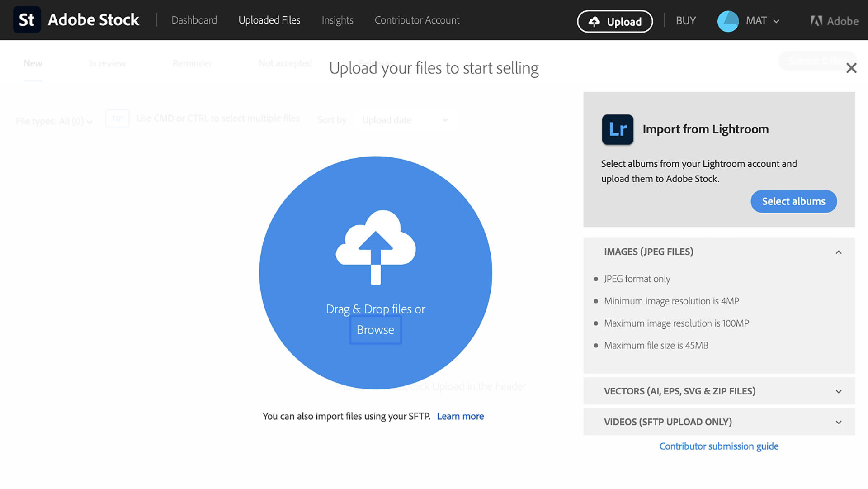Click the Select albums button

(x=793, y=201)
